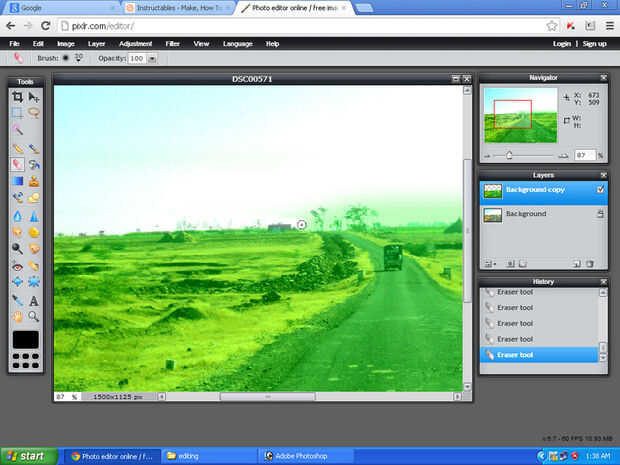
Task: Select the Brush tool in Tools panel
Action: [34, 149]
